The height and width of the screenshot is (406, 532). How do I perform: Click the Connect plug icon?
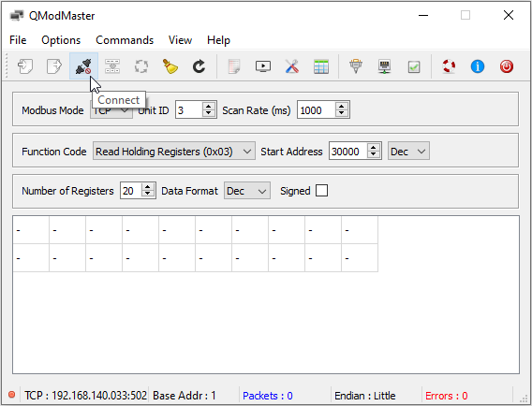tap(83, 66)
